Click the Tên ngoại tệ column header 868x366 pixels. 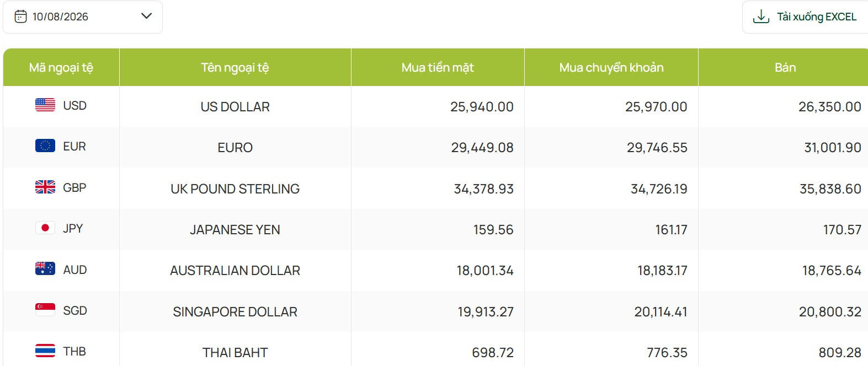[x=235, y=67]
